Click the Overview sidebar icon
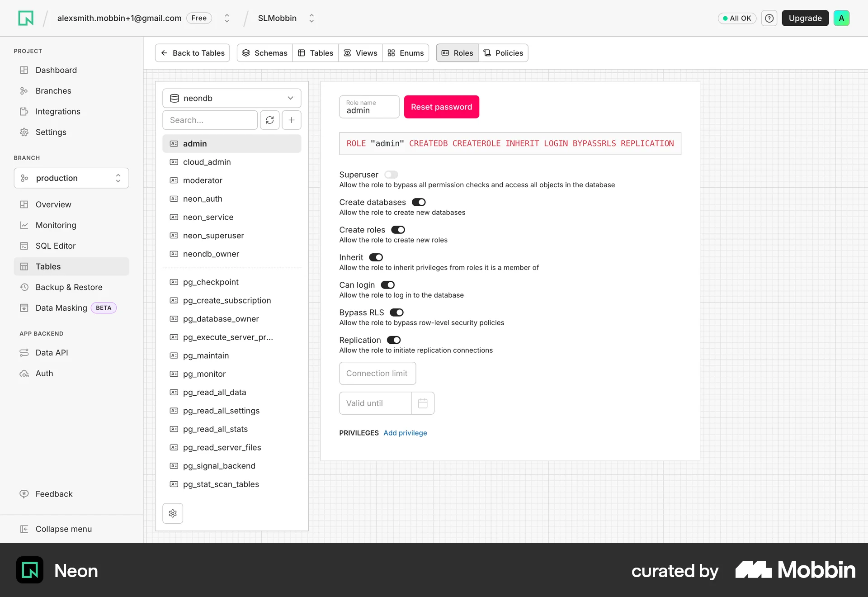868x597 pixels. coord(24,204)
